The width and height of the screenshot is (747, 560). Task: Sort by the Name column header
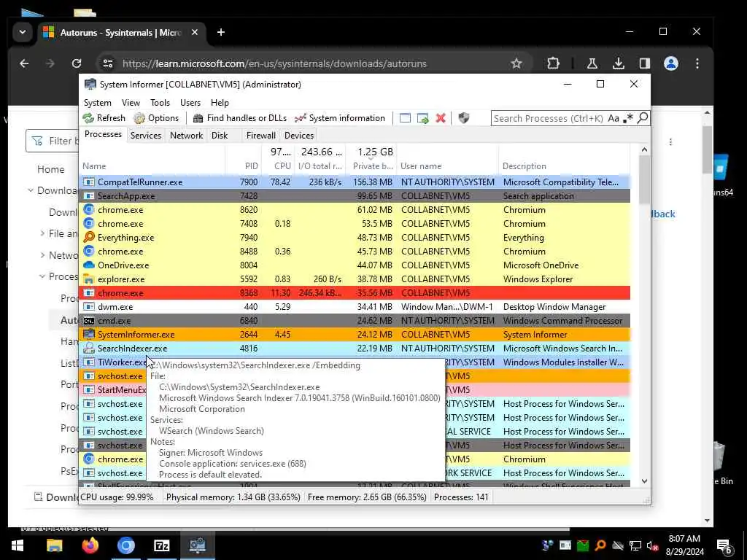click(x=152, y=166)
